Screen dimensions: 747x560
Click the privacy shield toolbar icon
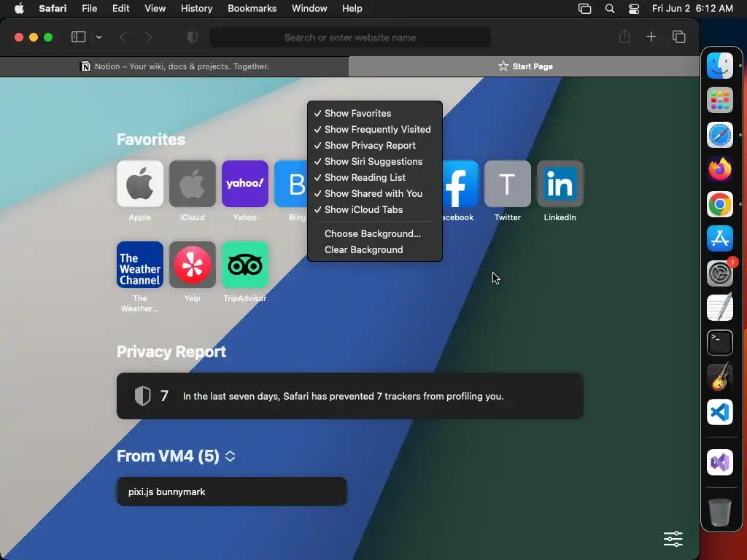193,37
